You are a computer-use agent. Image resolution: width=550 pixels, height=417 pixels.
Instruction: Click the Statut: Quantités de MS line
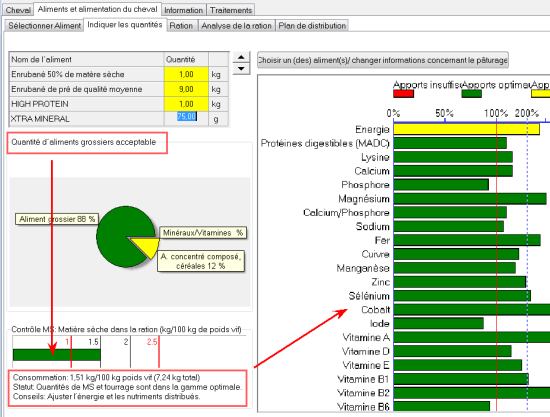[x=127, y=387]
